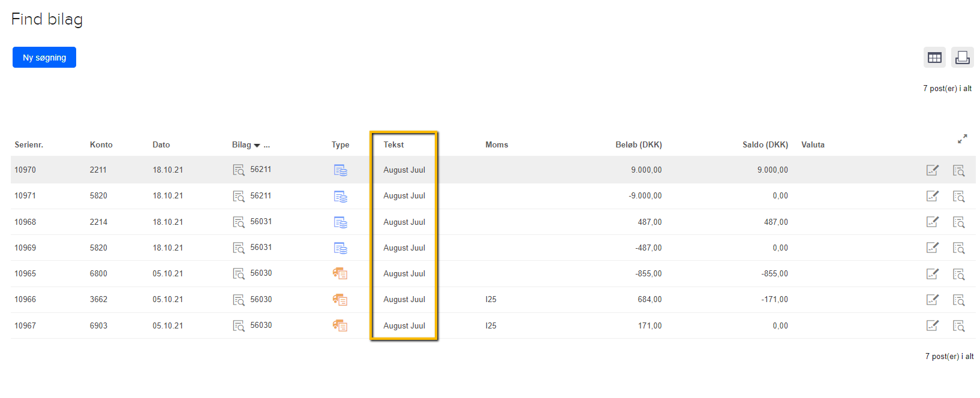980x398 pixels.
Task: Click the finance type icon in row 10968
Action: 340,222
